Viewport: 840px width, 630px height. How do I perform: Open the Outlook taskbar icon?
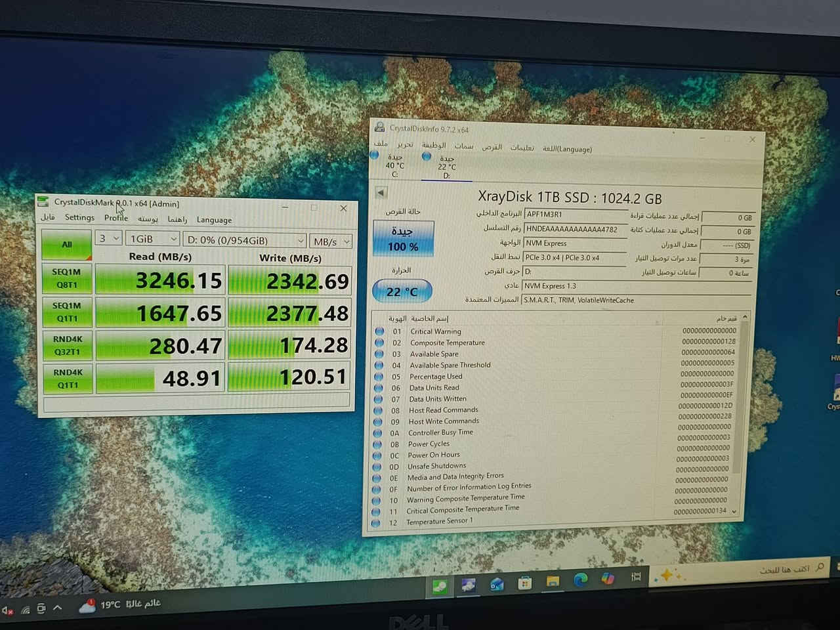click(496, 584)
